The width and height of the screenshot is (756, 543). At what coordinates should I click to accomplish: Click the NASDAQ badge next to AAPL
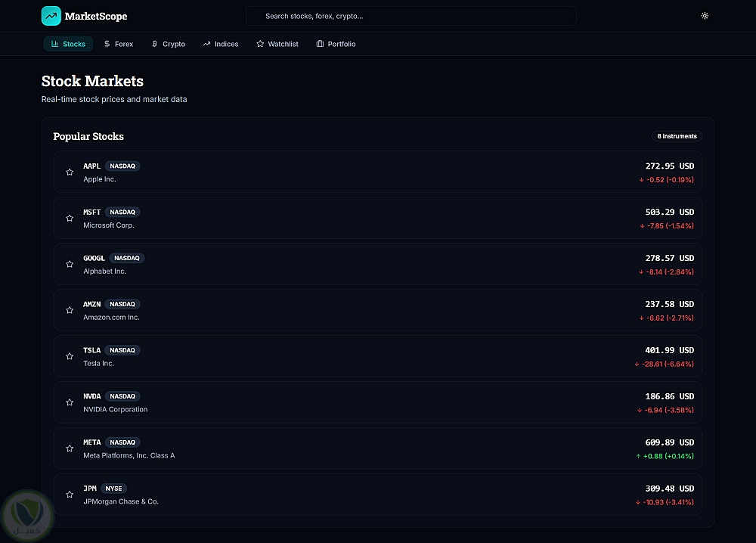tap(122, 166)
